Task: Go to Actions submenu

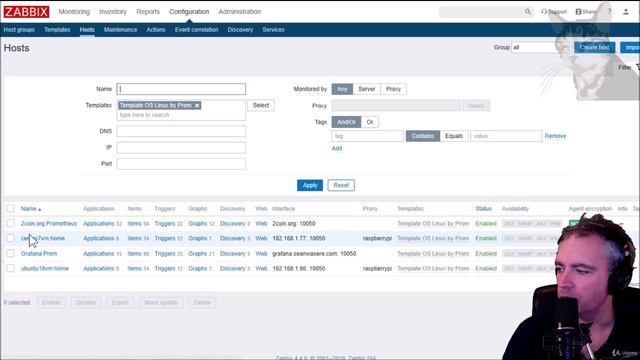Action: [156, 30]
